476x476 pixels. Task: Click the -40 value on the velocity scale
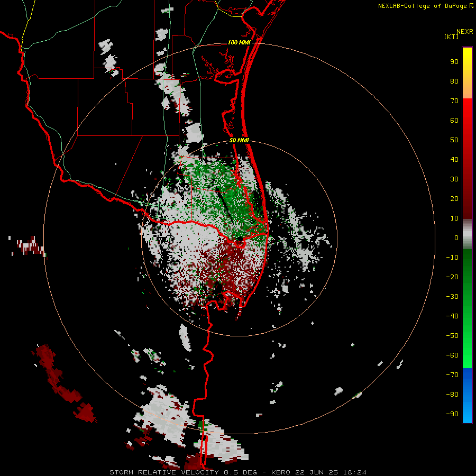click(452, 316)
